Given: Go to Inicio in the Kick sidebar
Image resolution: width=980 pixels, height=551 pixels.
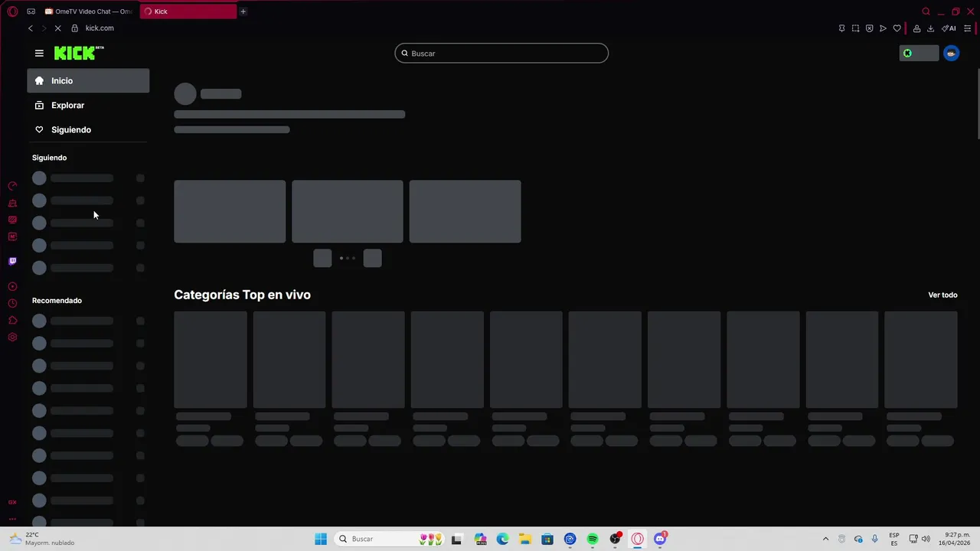Looking at the screenshot, I should tap(88, 80).
